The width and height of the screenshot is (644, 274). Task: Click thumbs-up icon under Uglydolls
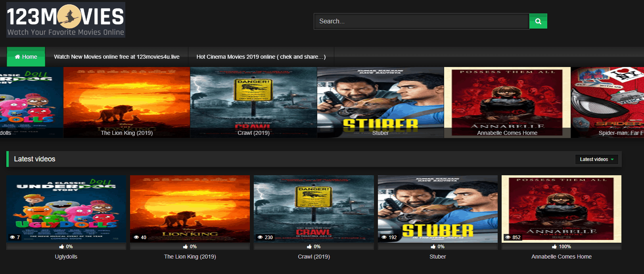[61, 247]
